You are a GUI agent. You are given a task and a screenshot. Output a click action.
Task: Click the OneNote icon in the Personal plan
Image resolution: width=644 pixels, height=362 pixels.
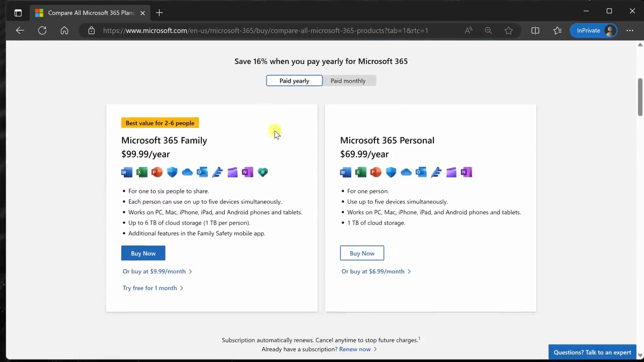(466, 172)
